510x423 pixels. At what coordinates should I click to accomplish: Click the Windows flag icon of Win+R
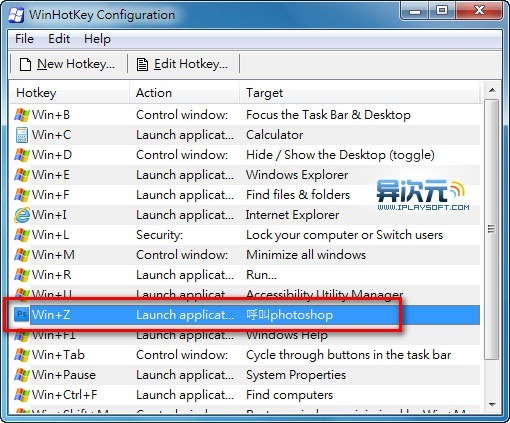click(x=22, y=275)
